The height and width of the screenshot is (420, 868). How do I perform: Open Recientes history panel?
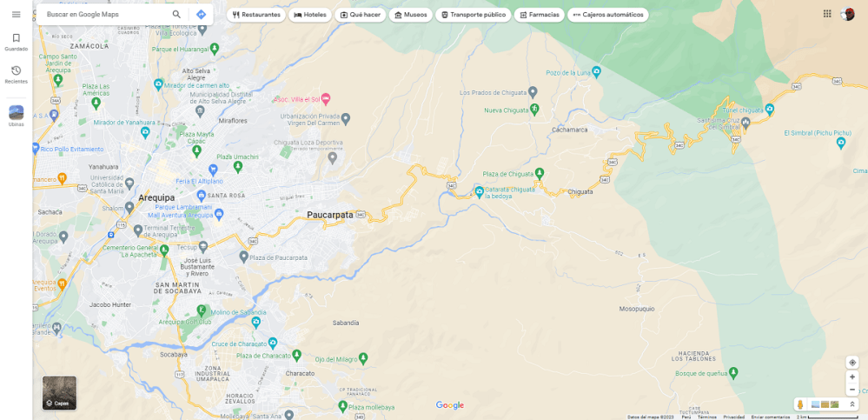coord(16,75)
